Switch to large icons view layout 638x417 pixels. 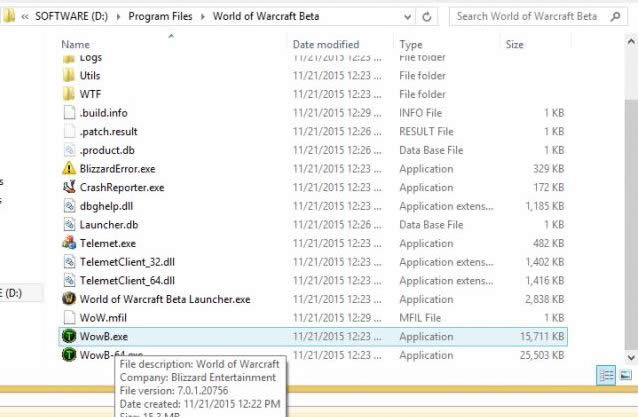[626, 374]
